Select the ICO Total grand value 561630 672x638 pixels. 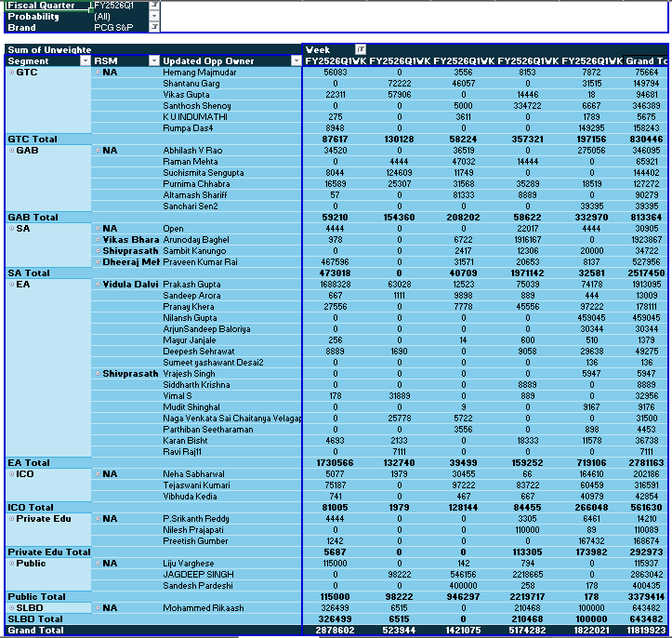tap(646, 507)
